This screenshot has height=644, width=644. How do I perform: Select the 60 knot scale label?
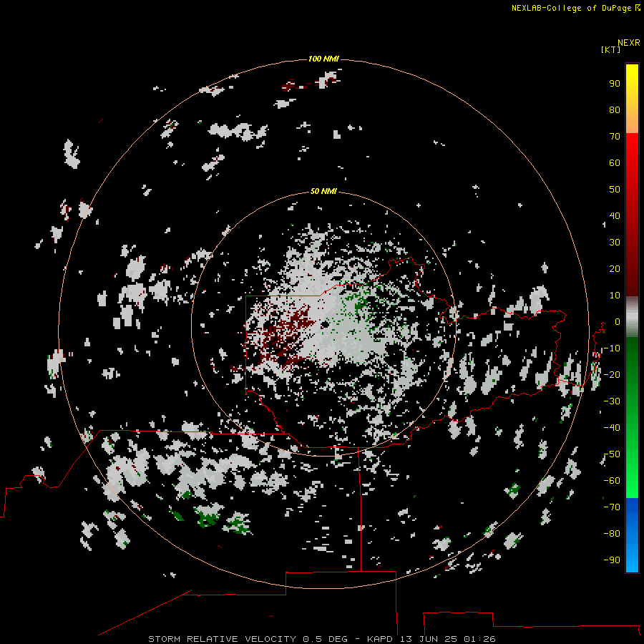pos(615,162)
